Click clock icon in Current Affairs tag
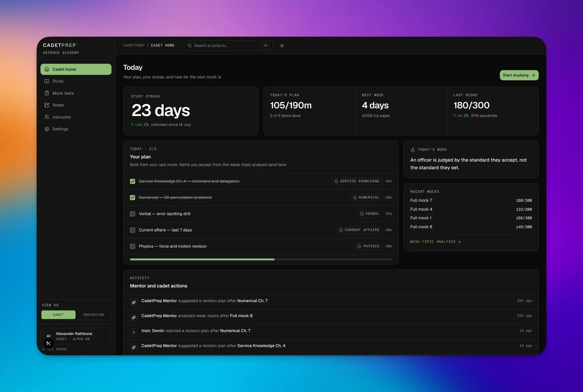Viewport: 583px width, 392px height. (x=341, y=230)
